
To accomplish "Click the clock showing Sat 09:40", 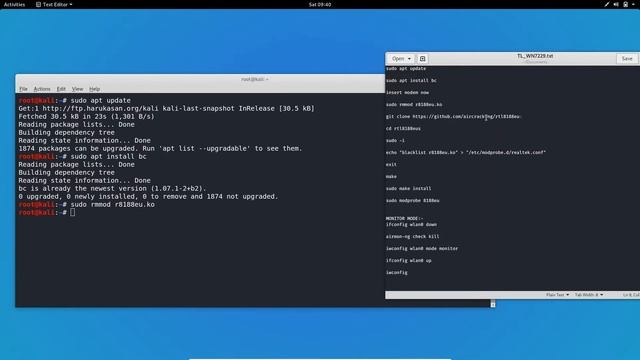I will click(320, 4).
